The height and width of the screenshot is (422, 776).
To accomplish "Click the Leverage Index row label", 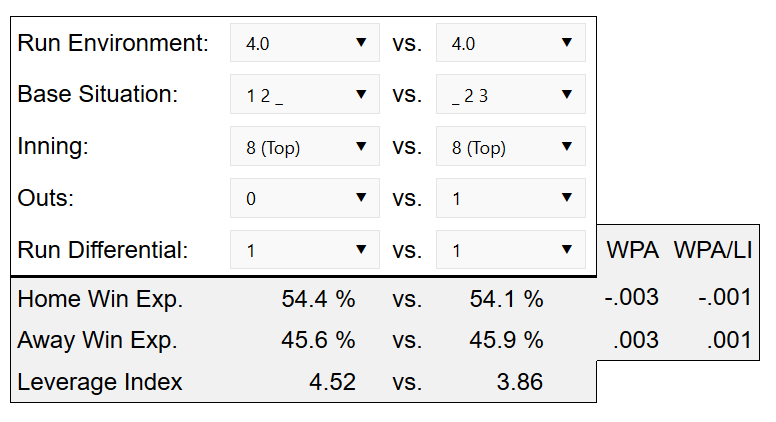I will (100, 382).
